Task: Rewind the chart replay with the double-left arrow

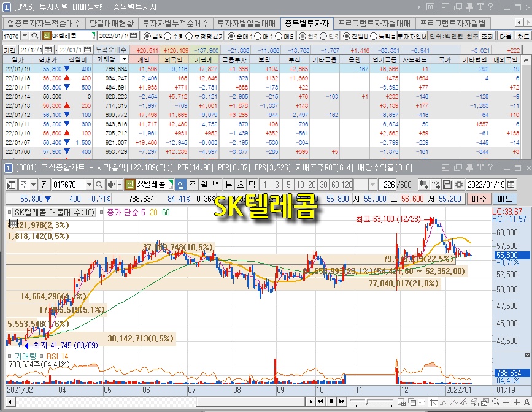Action: [x=321, y=402]
